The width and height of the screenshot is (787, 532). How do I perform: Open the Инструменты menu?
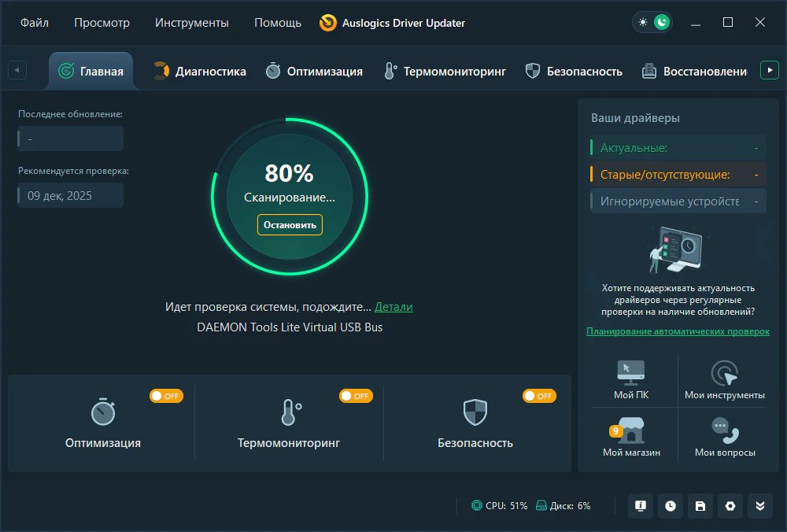point(192,23)
